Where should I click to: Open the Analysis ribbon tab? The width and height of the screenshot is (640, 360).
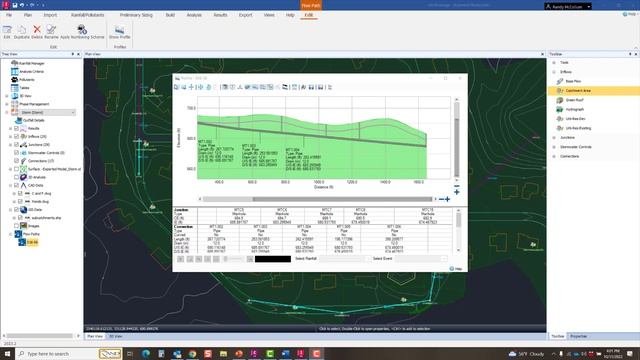tap(194, 15)
